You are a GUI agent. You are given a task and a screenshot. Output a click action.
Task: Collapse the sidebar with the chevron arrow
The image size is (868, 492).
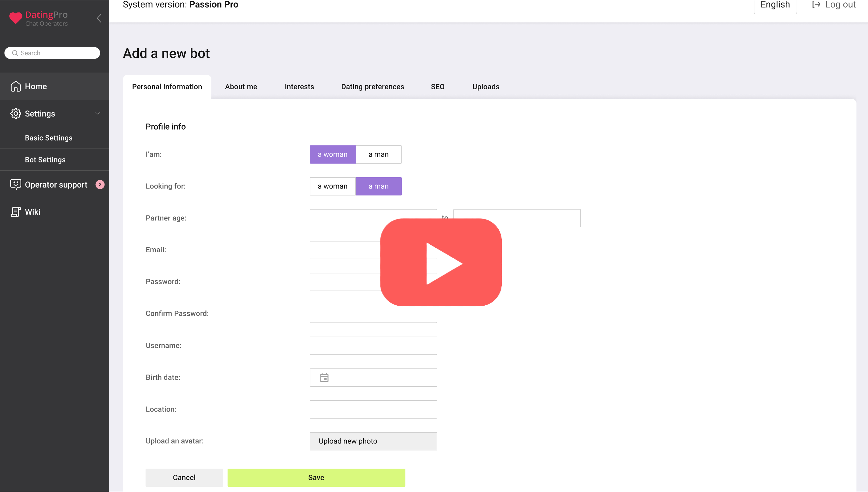99,18
